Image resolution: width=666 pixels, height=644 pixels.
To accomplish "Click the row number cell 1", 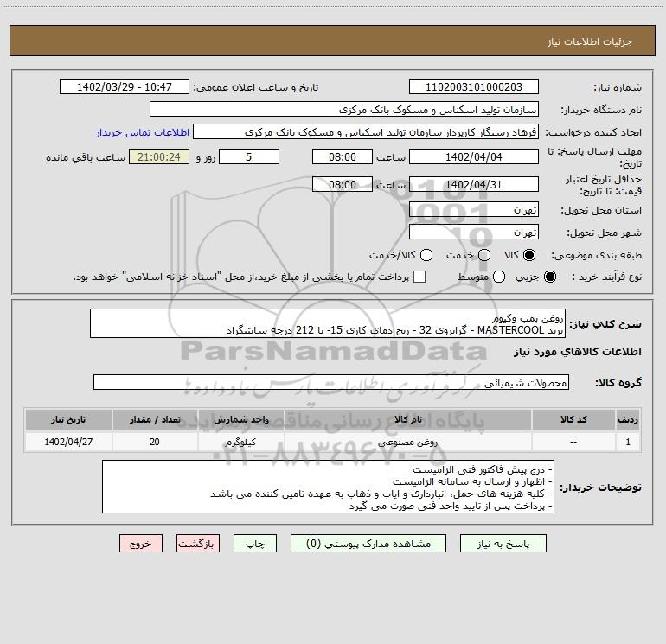I will (628, 442).
